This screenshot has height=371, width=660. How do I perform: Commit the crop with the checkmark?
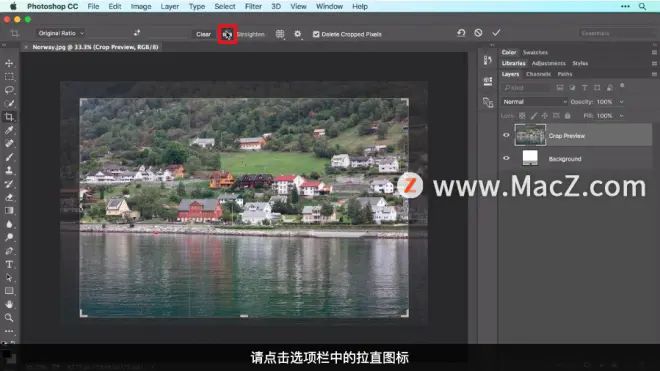pyautogui.click(x=496, y=33)
